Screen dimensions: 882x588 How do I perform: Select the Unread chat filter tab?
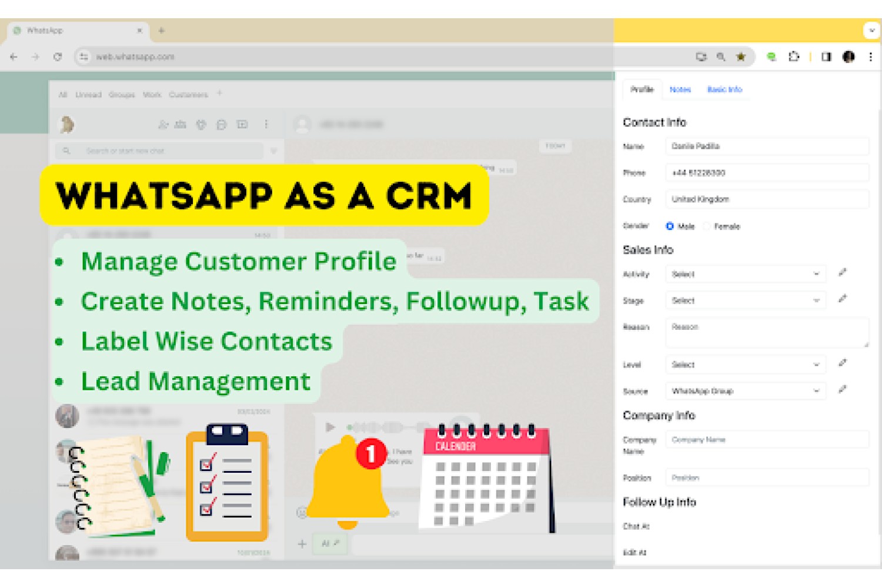pos(88,95)
